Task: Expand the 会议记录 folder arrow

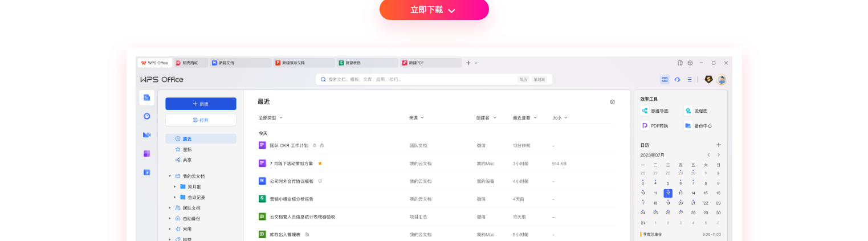Action: point(175,197)
